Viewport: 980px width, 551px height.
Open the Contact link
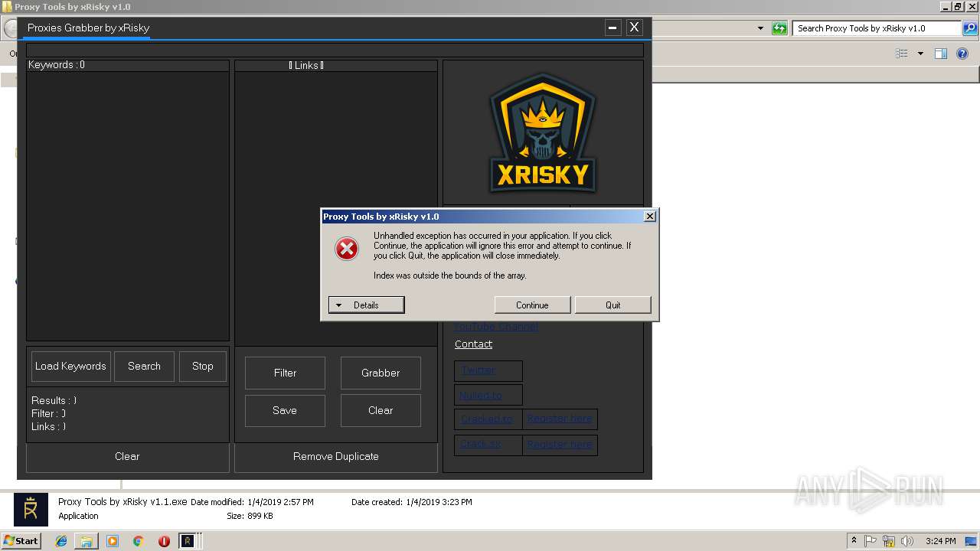click(x=473, y=344)
